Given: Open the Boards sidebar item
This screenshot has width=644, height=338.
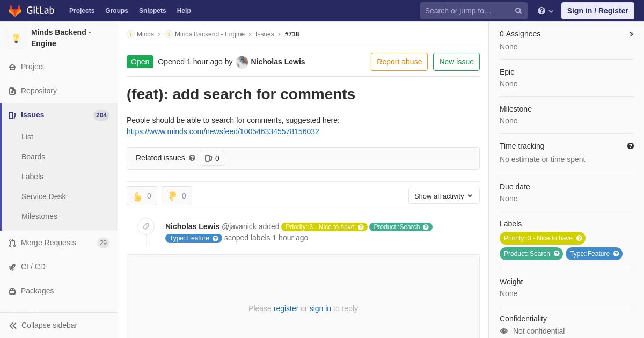Looking at the screenshot, I should click(x=33, y=157).
